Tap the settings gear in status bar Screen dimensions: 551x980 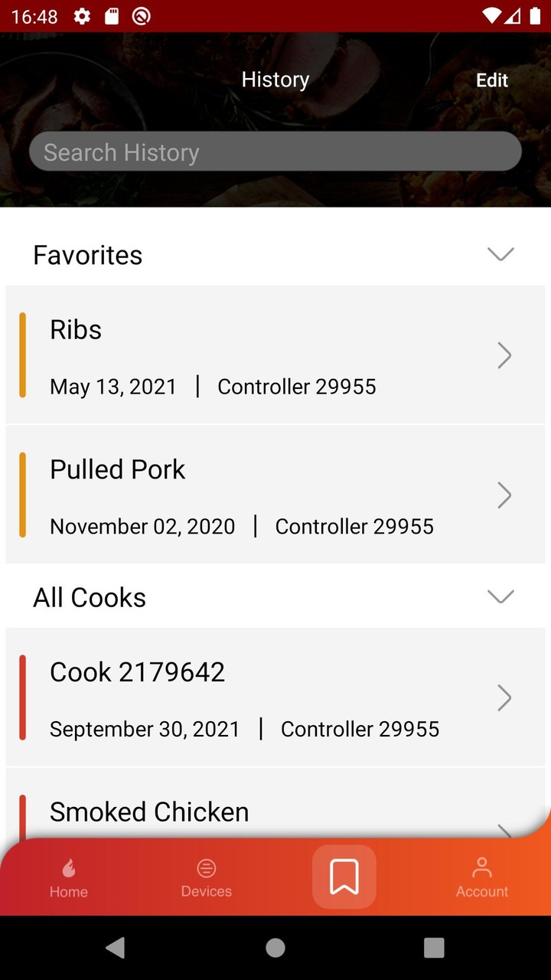[82, 16]
